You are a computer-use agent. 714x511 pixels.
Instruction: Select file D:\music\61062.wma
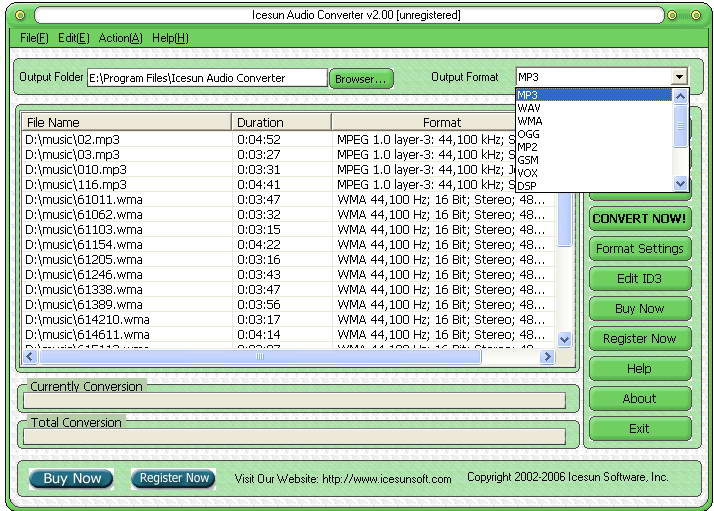(x=84, y=215)
